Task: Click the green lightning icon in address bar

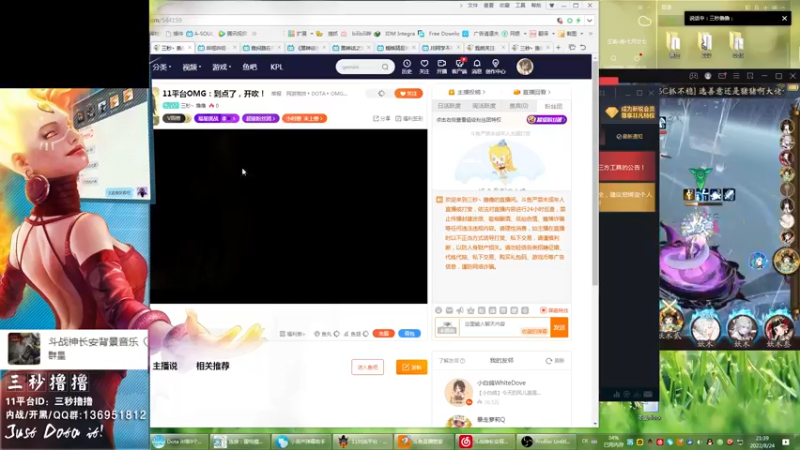Action: pyautogui.click(x=579, y=20)
